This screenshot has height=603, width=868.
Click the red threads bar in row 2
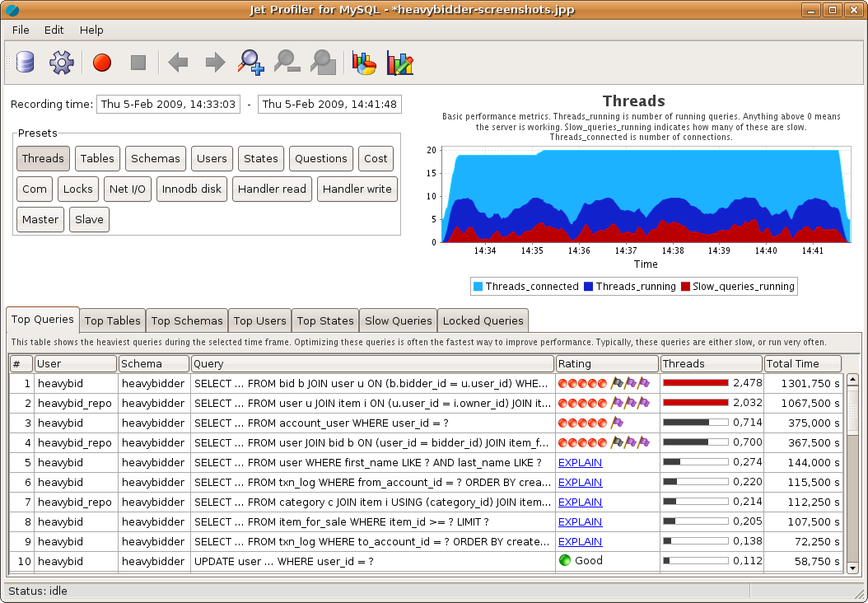pyautogui.click(x=695, y=403)
